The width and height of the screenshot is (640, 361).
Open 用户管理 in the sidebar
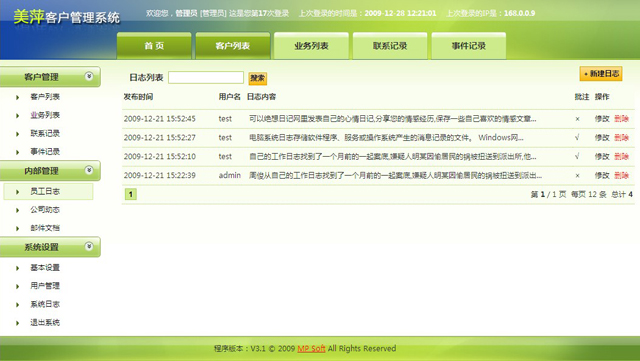(x=45, y=286)
